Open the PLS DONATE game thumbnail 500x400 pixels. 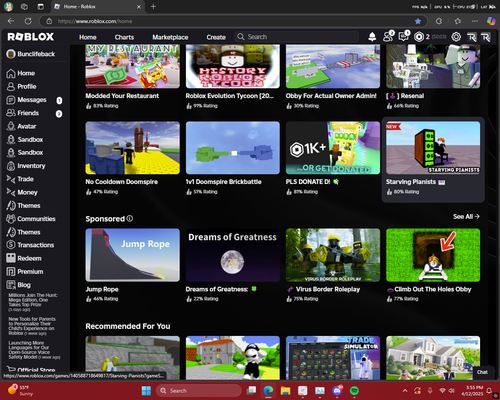coord(333,148)
